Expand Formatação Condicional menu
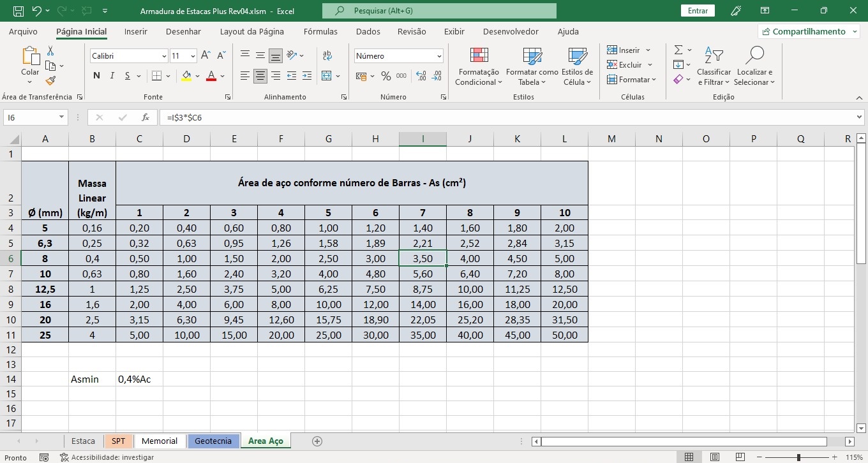Image resolution: width=868 pixels, height=463 pixels. coord(479,66)
